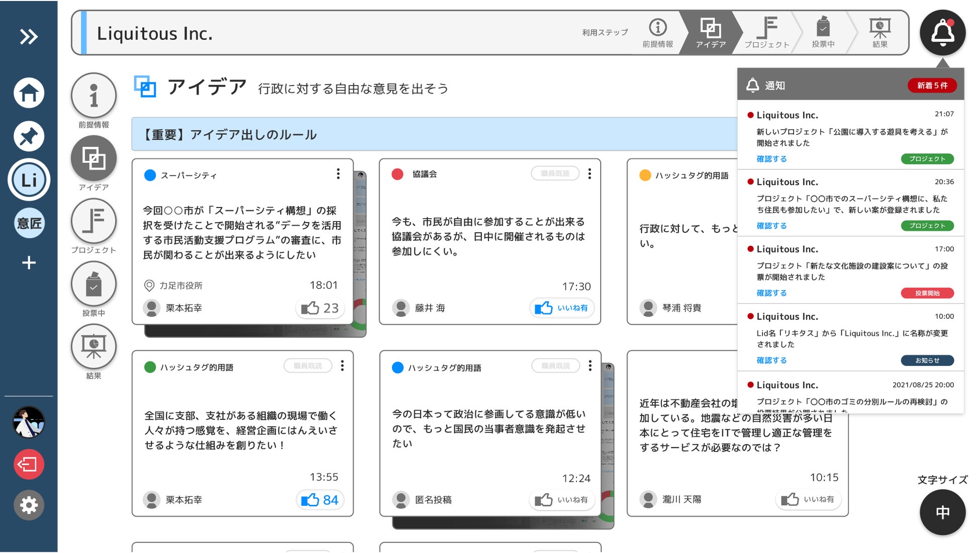Toggle like on 匿名投稿 idea card
Screen dimensions: 980x553
pyautogui.click(x=561, y=500)
